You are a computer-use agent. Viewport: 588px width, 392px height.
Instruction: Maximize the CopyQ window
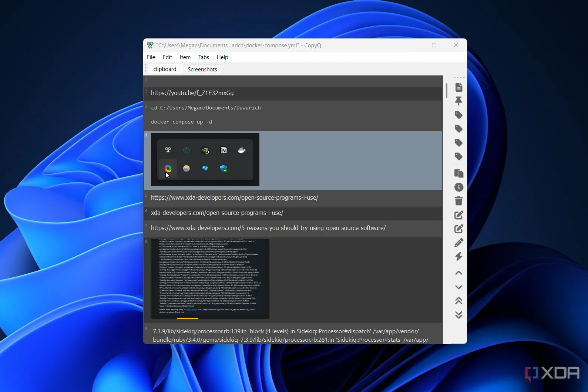click(434, 45)
